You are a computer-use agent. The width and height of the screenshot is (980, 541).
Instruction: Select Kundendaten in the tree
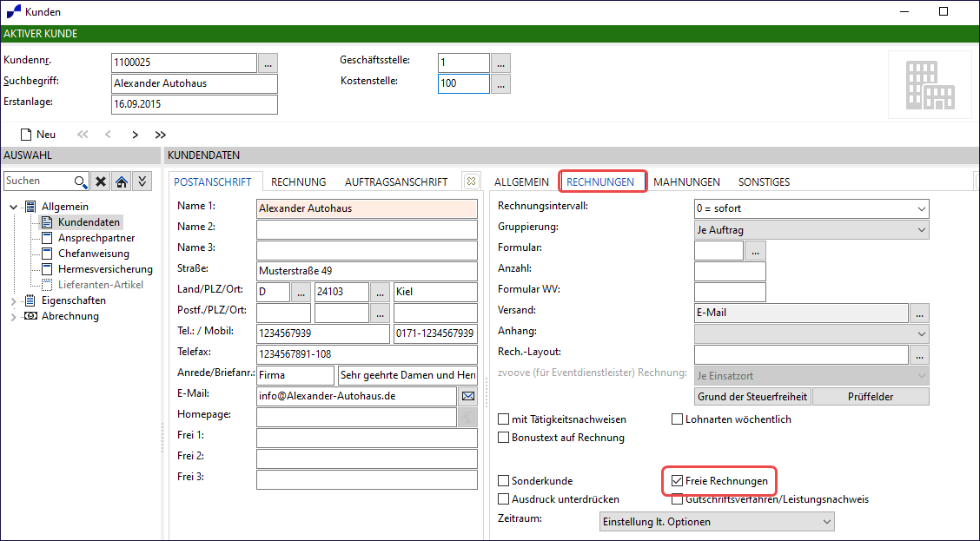(88, 222)
